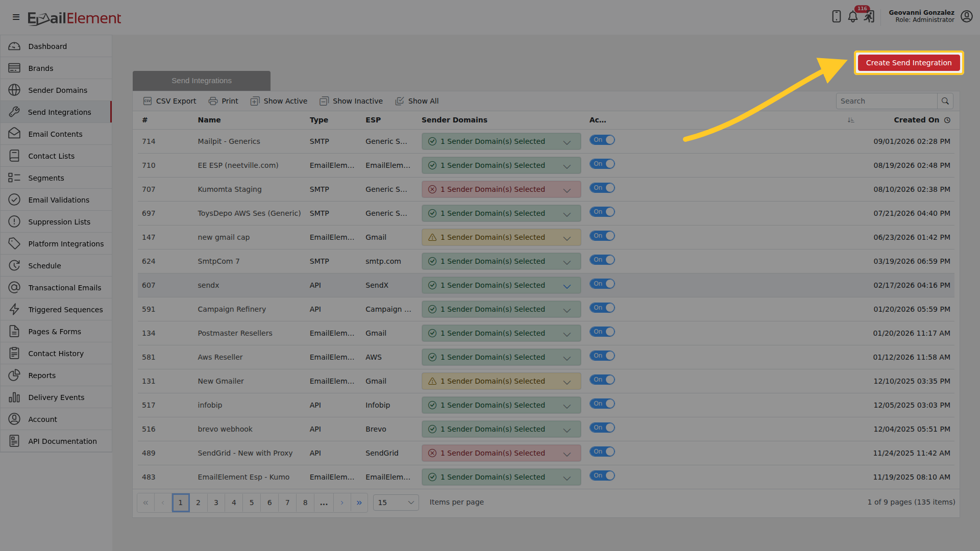Click the Delivery Events bar chart icon

[x=14, y=397]
